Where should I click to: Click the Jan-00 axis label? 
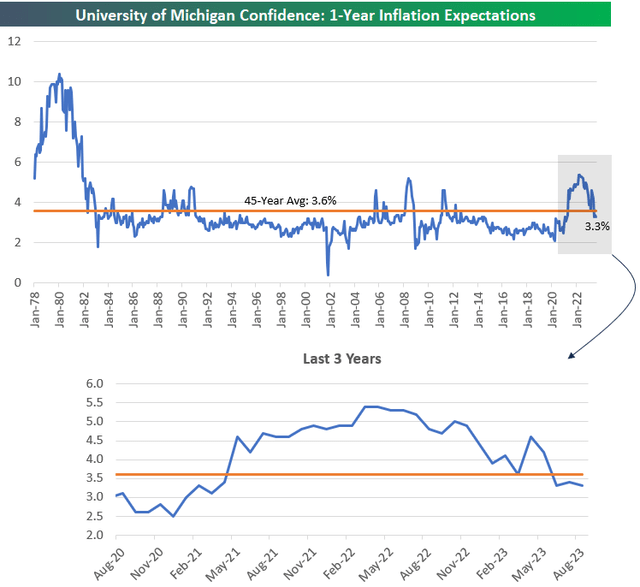[306, 309]
